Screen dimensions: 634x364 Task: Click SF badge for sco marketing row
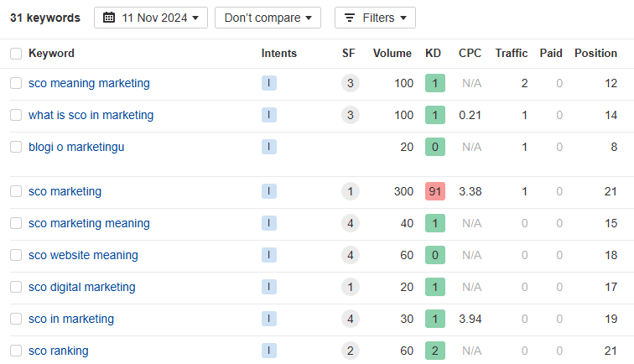pyautogui.click(x=350, y=191)
